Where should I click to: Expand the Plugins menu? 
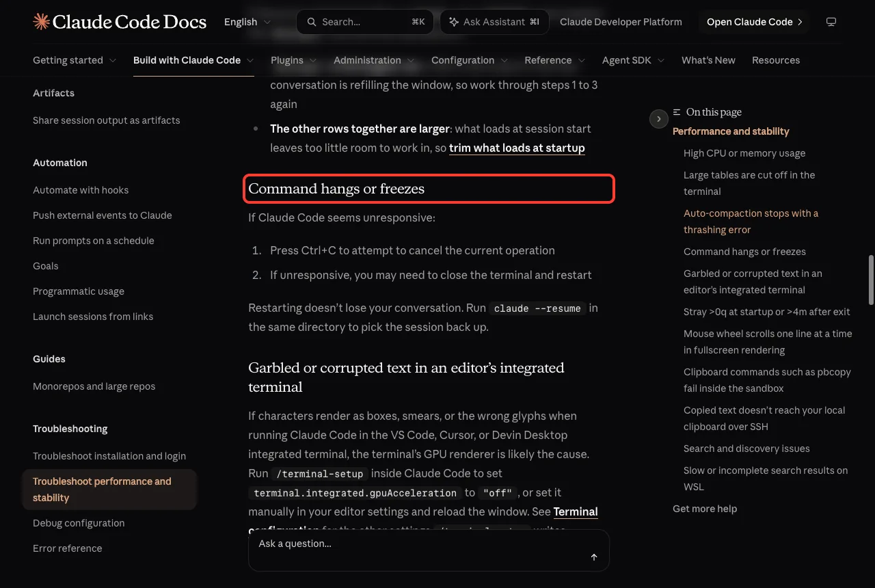click(x=294, y=60)
